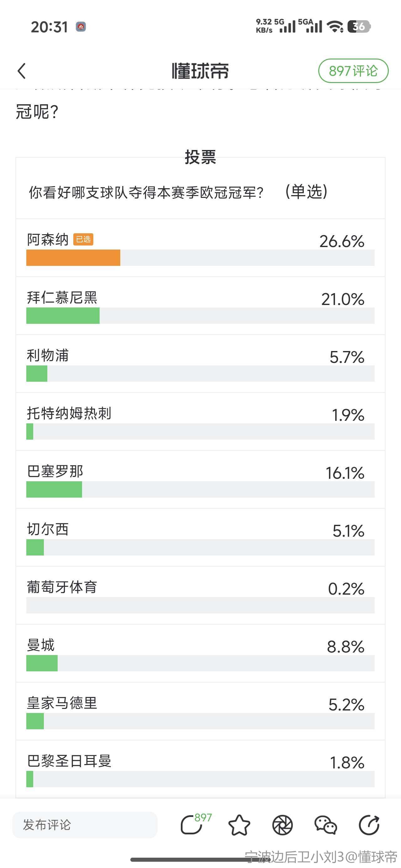Select the 皇家马德里 poll option
The image size is (401, 868).
point(200,712)
